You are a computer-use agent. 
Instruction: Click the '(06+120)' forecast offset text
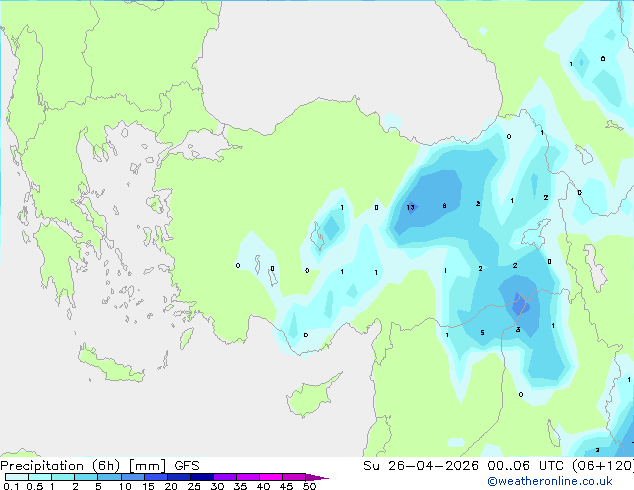pos(602,466)
